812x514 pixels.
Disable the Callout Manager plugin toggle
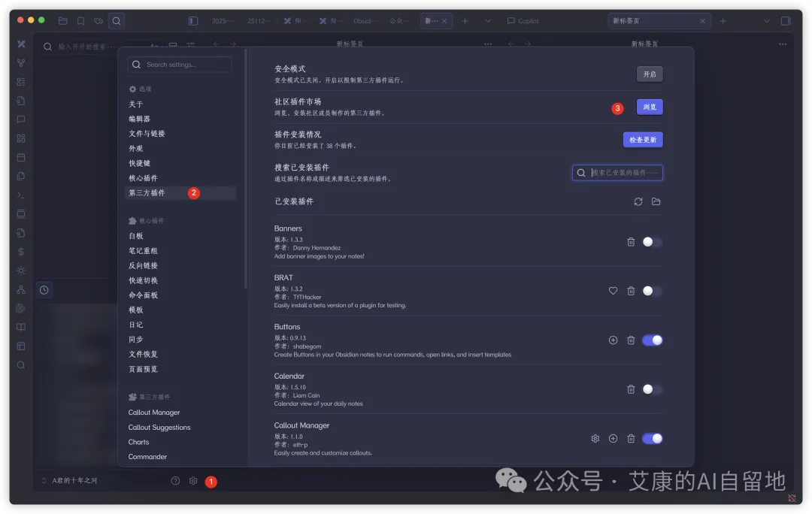click(652, 438)
